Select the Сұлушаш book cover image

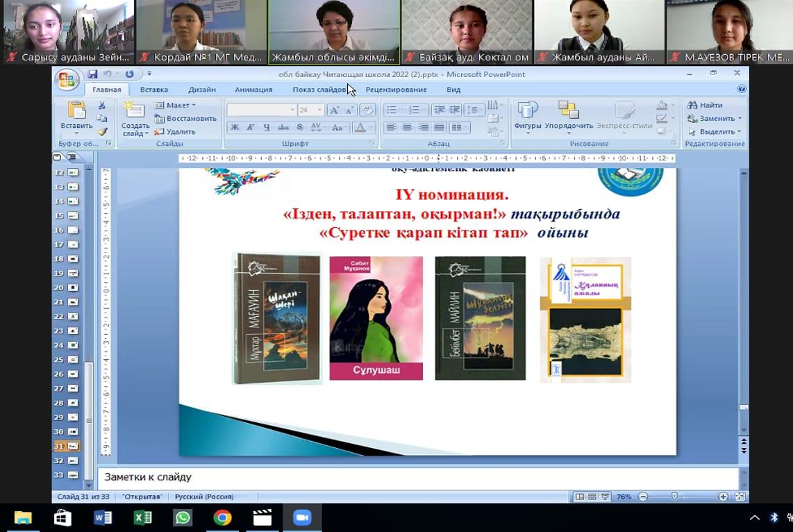pyautogui.click(x=376, y=318)
